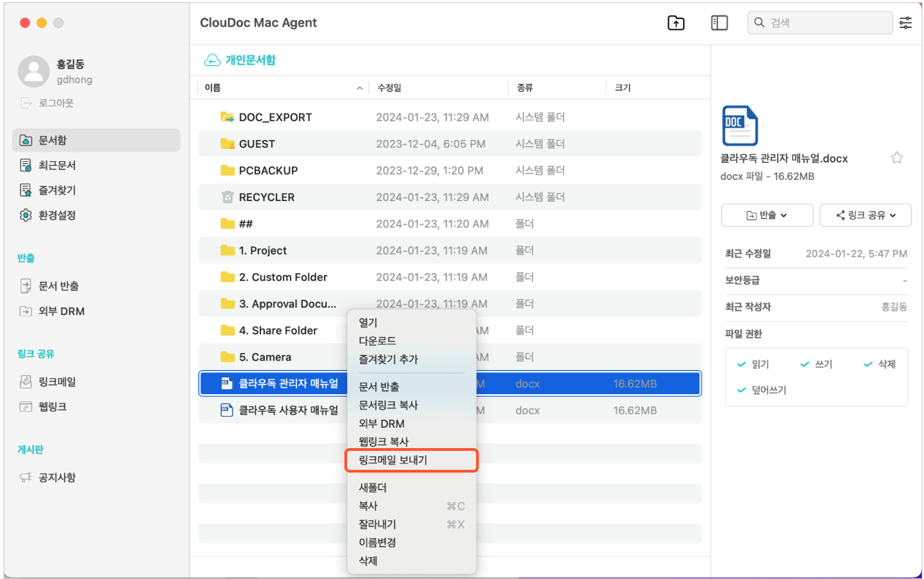Toggle the favorite star for the document
Image resolution: width=924 pixels, height=579 pixels.
pos(897,158)
